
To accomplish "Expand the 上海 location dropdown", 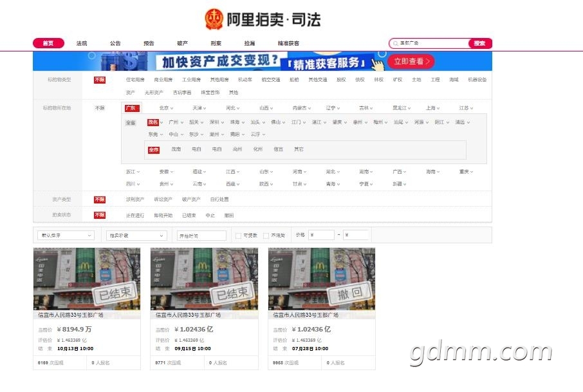I will point(433,108).
